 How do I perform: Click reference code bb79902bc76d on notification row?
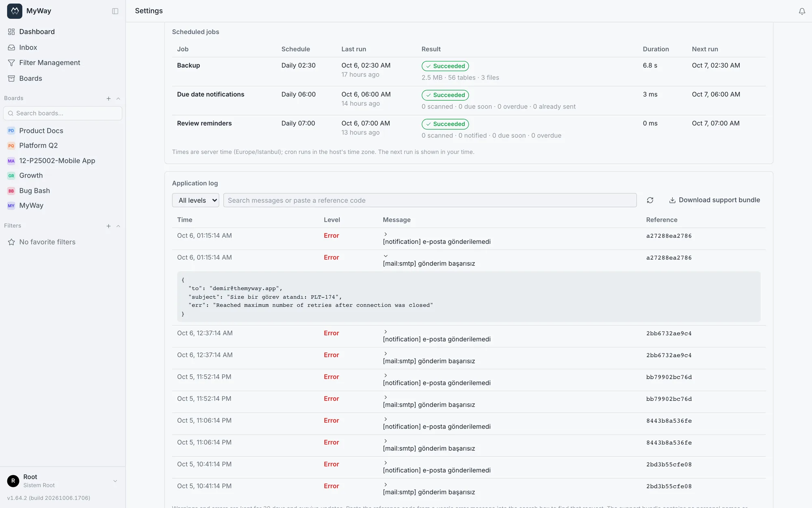[x=669, y=377]
